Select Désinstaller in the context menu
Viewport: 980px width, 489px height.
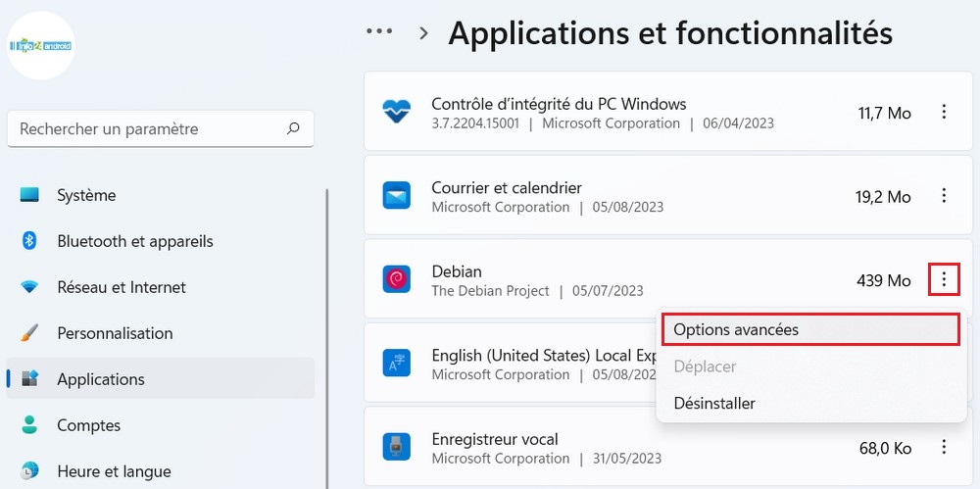810,404
